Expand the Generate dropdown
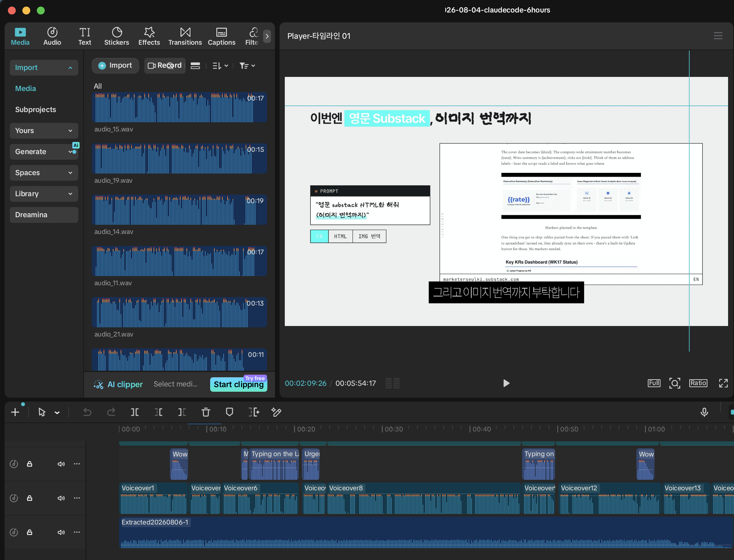This screenshot has height=560, width=734. pos(44,152)
